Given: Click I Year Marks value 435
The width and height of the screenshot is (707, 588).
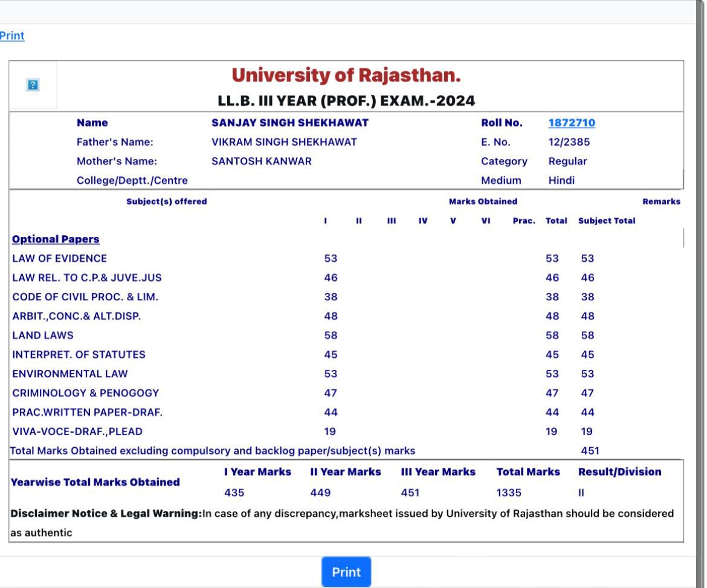Looking at the screenshot, I should 234,493.
